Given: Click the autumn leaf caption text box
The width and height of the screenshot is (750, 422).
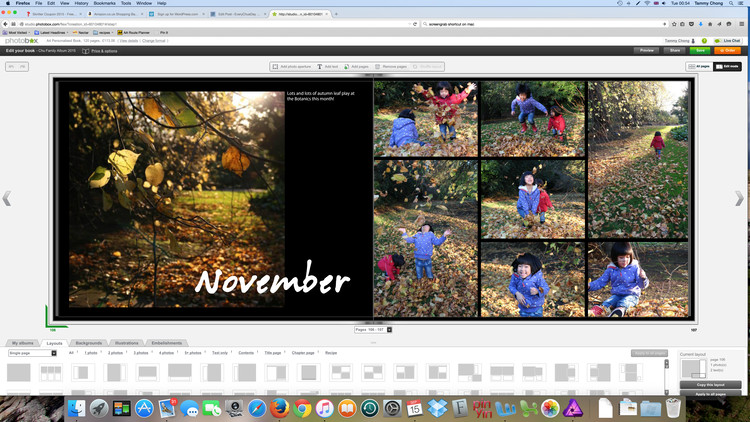Looking at the screenshot, I should [x=320, y=96].
